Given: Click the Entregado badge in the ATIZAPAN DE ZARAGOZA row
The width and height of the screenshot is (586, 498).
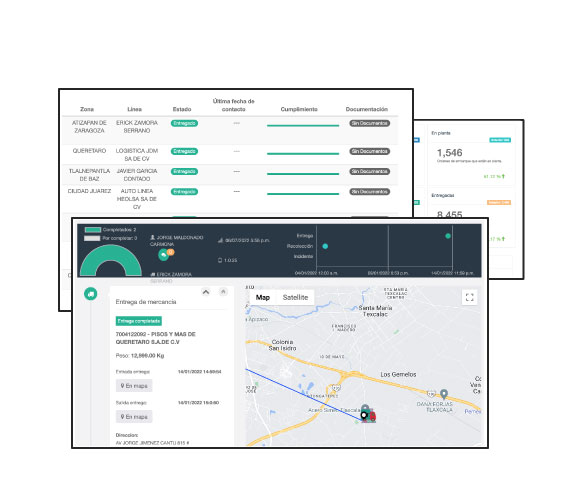Looking at the screenshot, I should point(184,123).
